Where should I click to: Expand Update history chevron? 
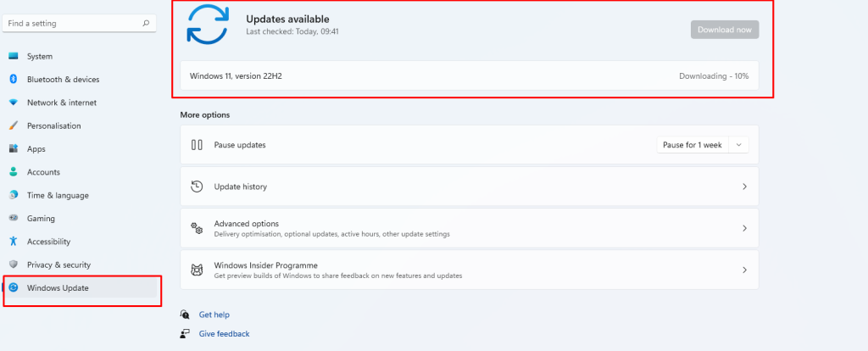click(x=744, y=187)
